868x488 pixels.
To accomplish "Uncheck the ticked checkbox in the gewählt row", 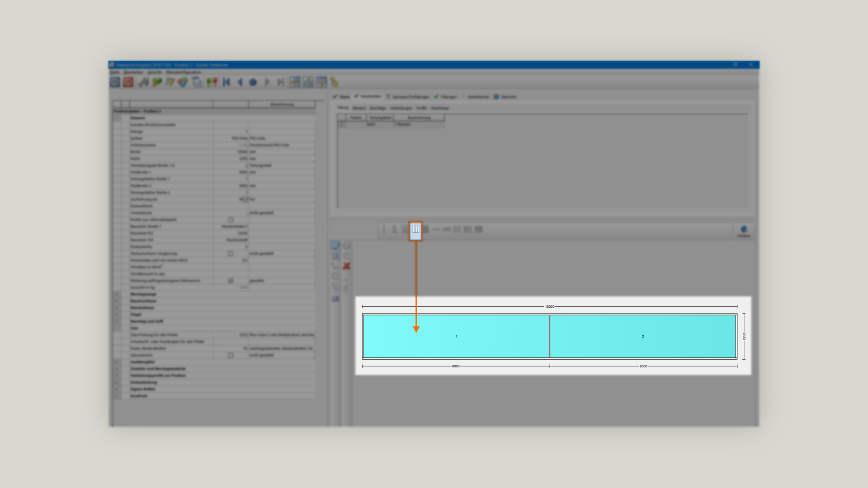I will click(x=231, y=281).
